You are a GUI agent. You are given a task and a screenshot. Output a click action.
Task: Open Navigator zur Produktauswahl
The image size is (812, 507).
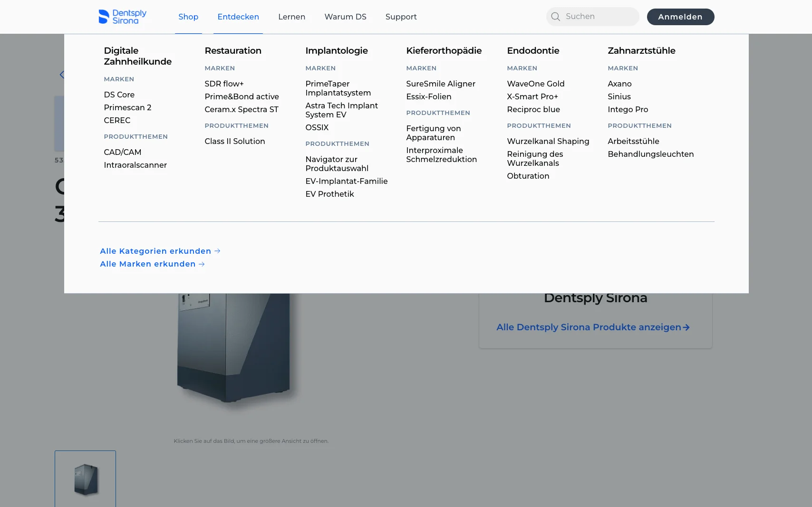click(x=337, y=164)
